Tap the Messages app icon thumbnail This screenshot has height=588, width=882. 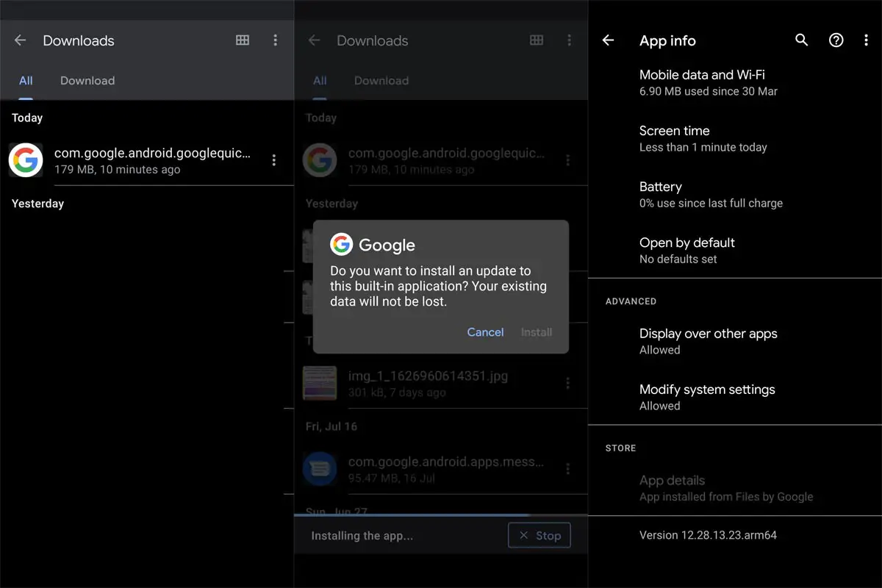point(320,468)
